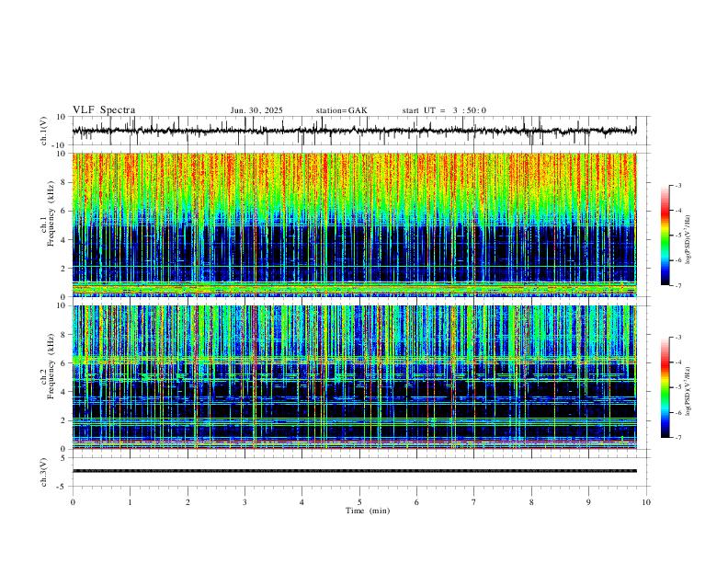Click the "-5" tick on ch.1 colorbar
The height and width of the screenshot is (563, 728).
pyautogui.click(x=677, y=236)
